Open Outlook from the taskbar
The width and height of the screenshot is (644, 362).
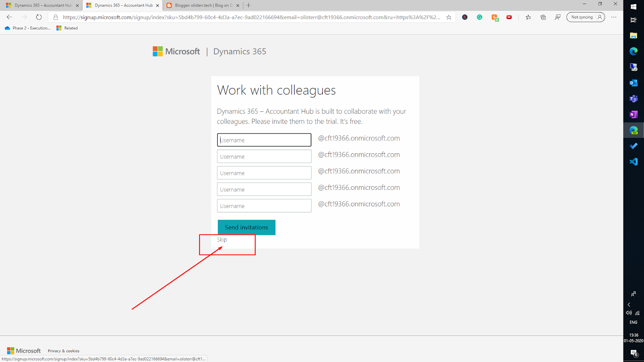pos(634,83)
